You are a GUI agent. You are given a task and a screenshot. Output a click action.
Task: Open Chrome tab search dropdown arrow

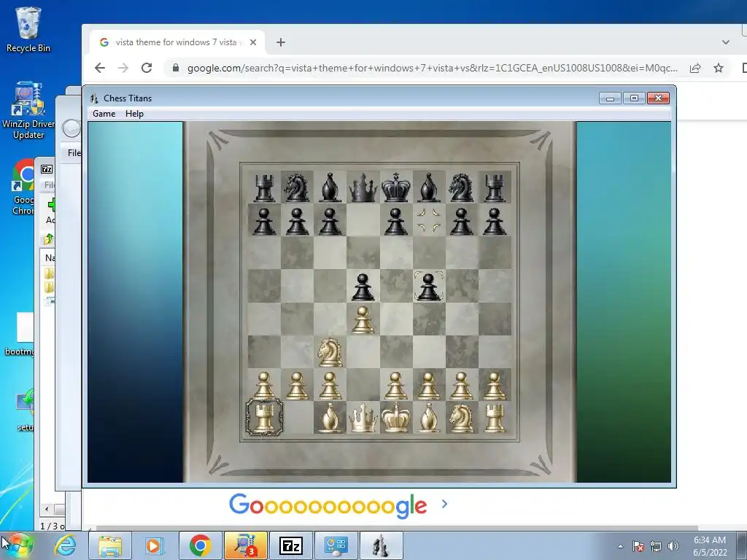(x=726, y=42)
